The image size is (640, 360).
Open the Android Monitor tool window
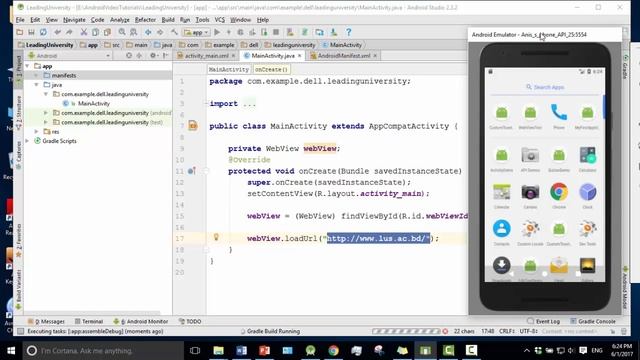coord(141,322)
